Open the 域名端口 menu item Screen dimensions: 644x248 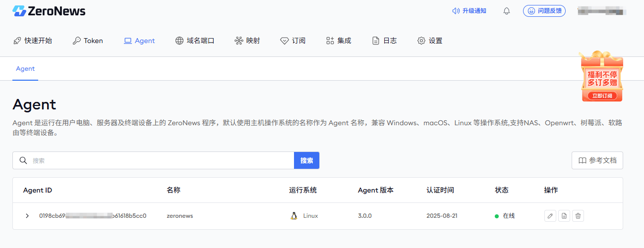pyautogui.click(x=195, y=41)
